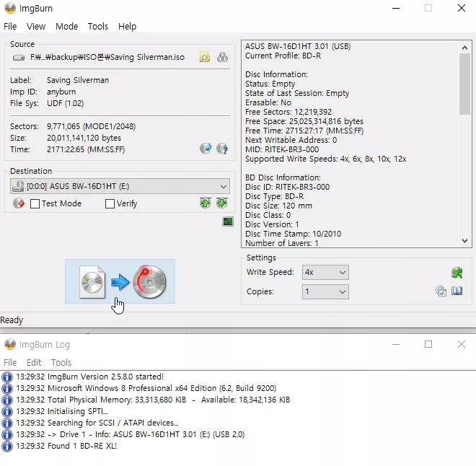Click info icon of 'Initialising SPTI' log entry

coord(7,411)
